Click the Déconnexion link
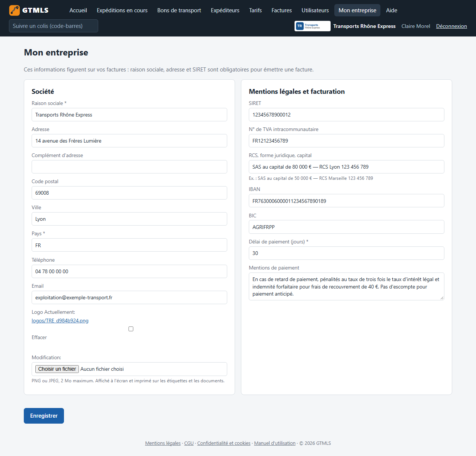The height and width of the screenshot is (456, 476). [x=451, y=26]
